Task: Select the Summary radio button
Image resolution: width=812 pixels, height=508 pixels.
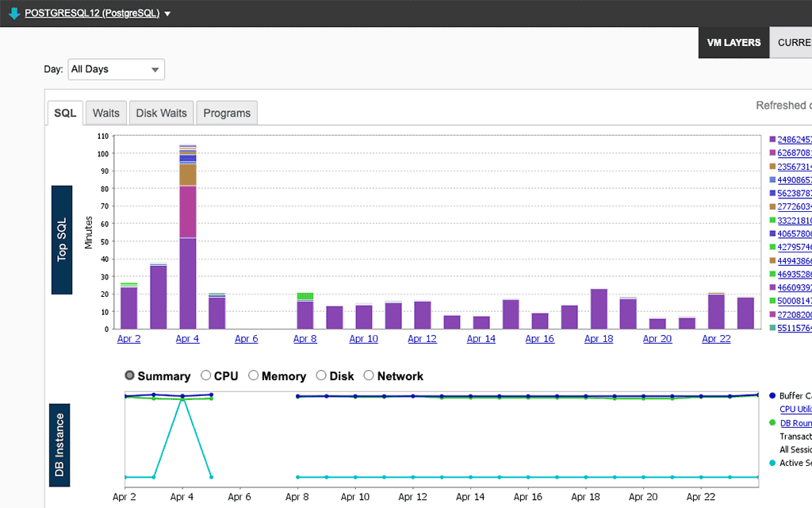Action: 129,375
